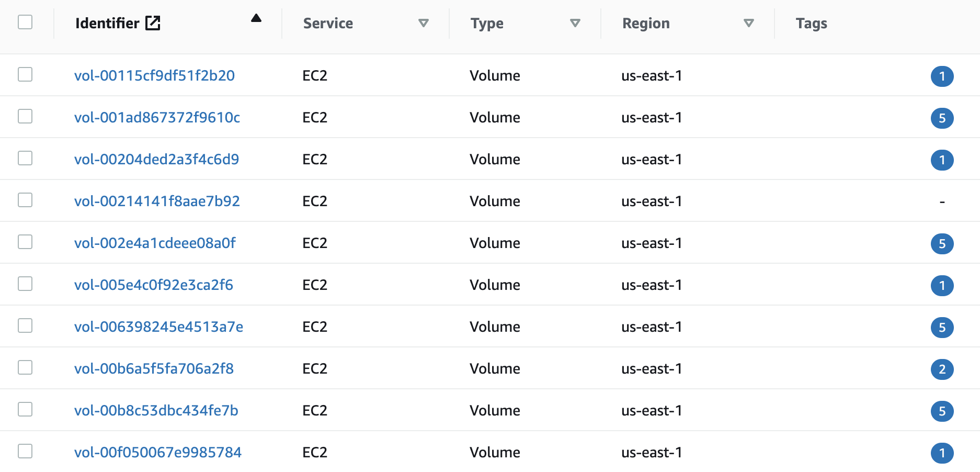Click the Identifier column header label

click(107, 23)
